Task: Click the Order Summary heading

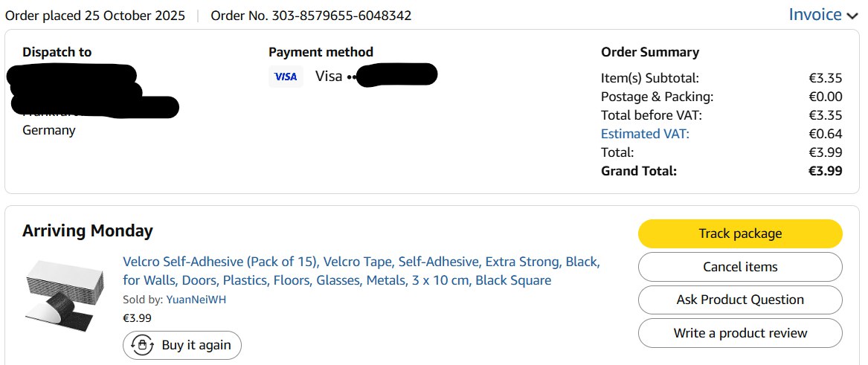Action: point(650,52)
